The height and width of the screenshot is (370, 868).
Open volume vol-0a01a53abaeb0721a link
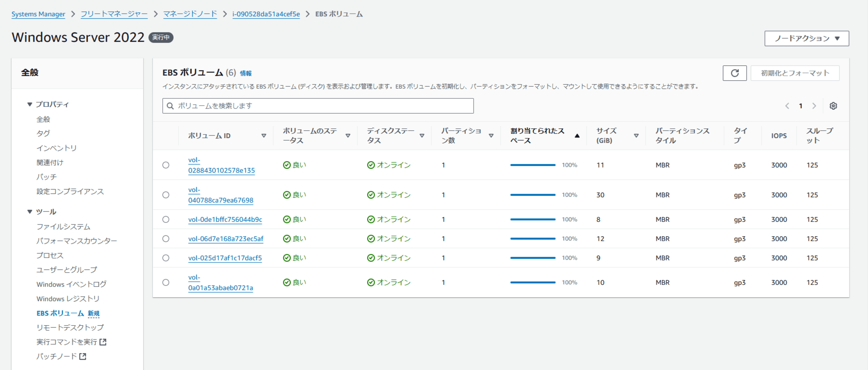pyautogui.click(x=220, y=283)
